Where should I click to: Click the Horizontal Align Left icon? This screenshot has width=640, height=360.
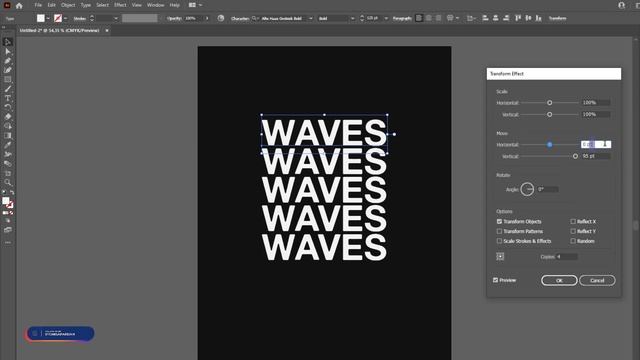pyautogui.click(x=485, y=18)
